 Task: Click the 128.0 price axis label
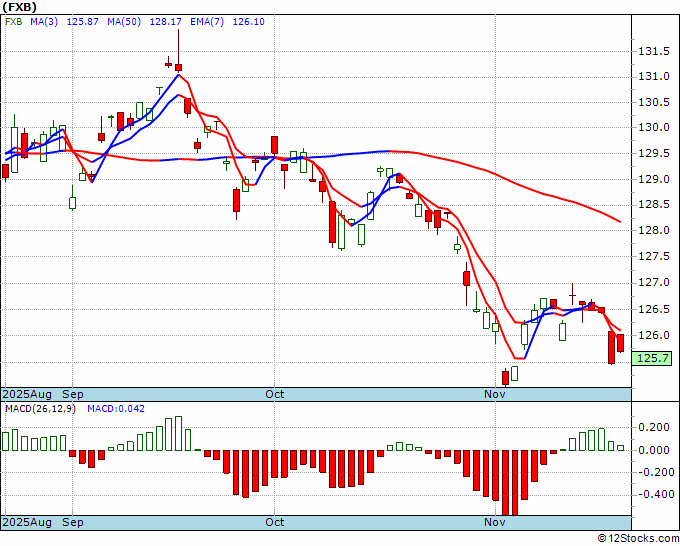pyautogui.click(x=654, y=230)
